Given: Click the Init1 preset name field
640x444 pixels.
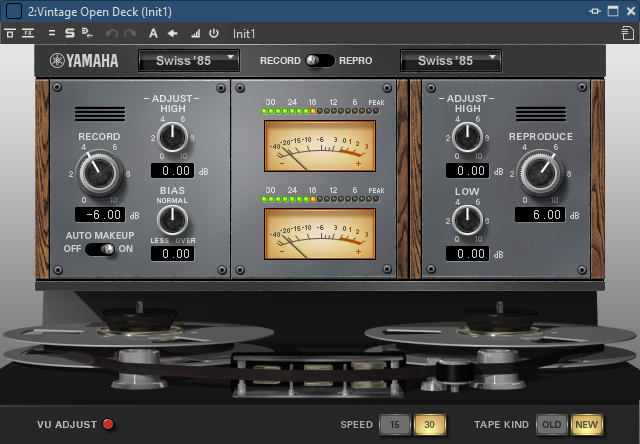Looking at the screenshot, I should pyautogui.click(x=245, y=33).
